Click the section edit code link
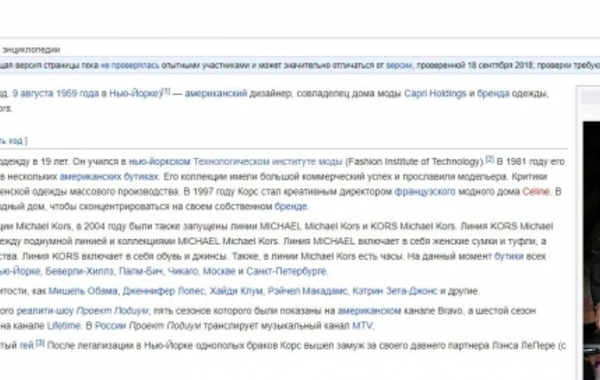 coord(11,141)
